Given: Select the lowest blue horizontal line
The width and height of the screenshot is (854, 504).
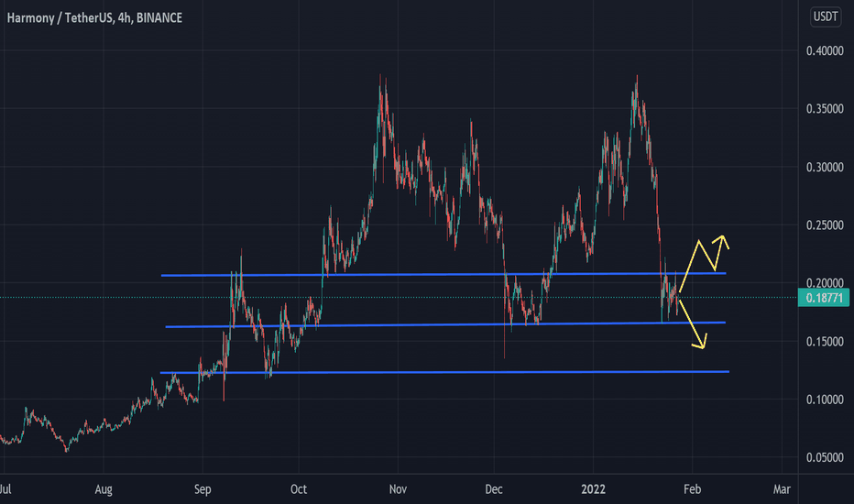Looking at the screenshot, I should coord(444,372).
